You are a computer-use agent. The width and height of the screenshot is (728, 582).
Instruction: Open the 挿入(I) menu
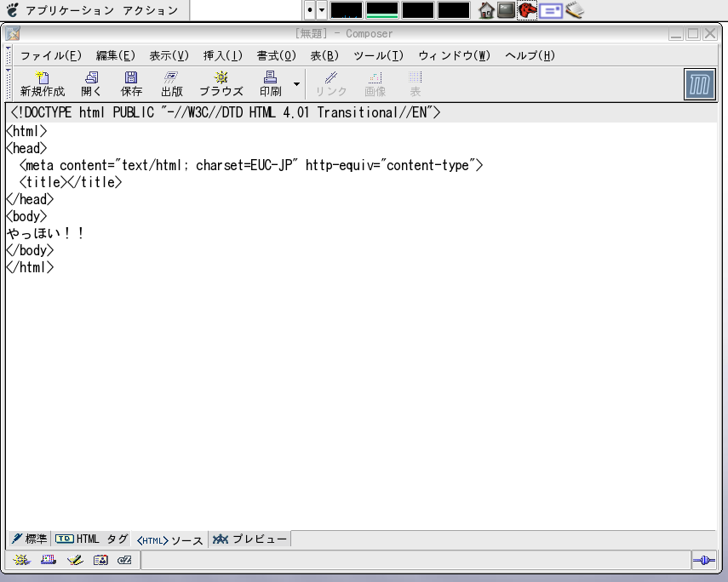coord(223,55)
